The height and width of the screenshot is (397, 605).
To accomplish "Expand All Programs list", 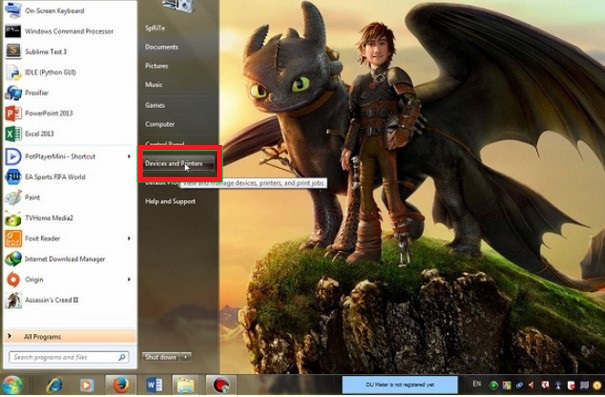I will pos(70,337).
